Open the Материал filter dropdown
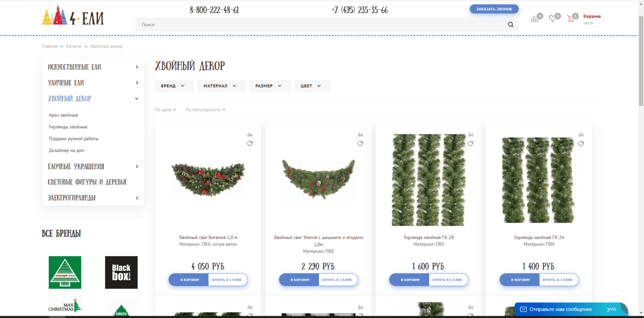The height and width of the screenshot is (318, 644). click(x=221, y=86)
